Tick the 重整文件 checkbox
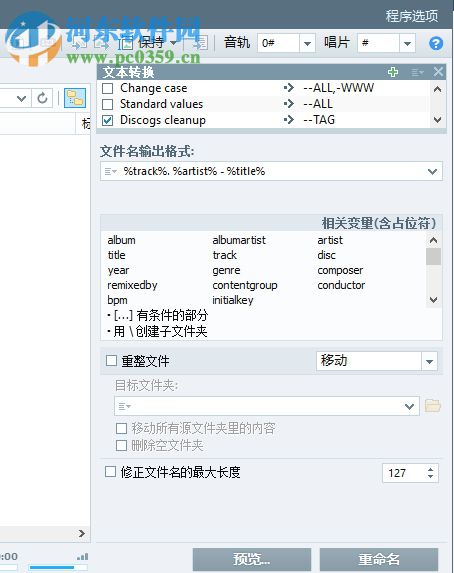The height and width of the screenshot is (573, 454). pyautogui.click(x=111, y=361)
